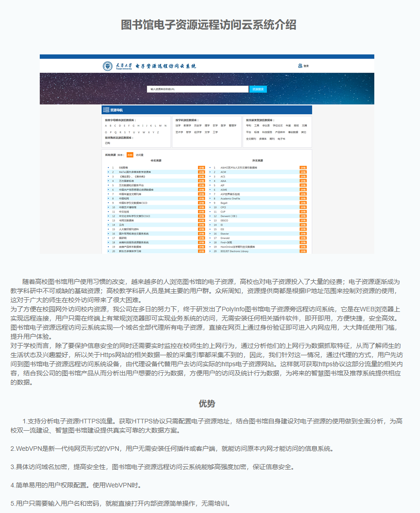Click the 详情 button for 中国知网 row
Screen dimensions: 420x513
(202, 198)
